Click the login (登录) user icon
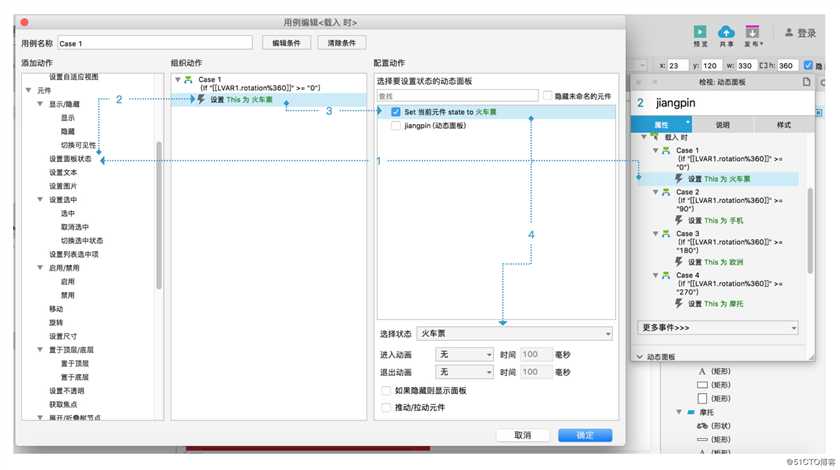Screen dimensions: 840x470 789,33
